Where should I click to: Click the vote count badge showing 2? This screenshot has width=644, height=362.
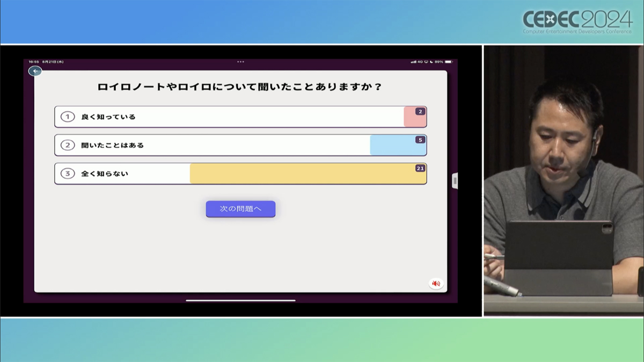coord(420,112)
